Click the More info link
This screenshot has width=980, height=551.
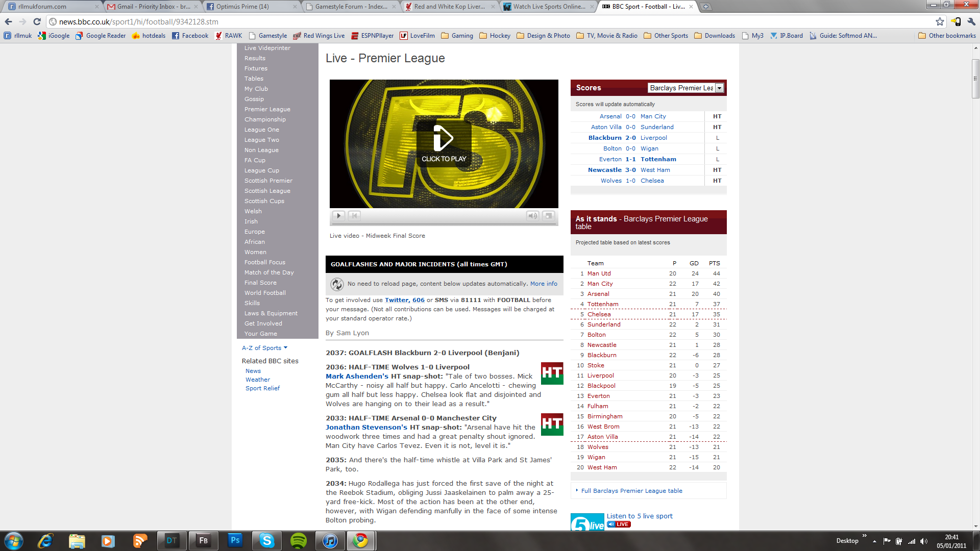[x=544, y=284]
